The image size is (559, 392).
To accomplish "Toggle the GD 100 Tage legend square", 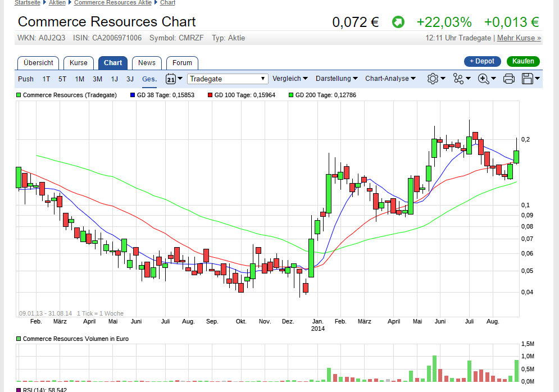I will (211, 95).
